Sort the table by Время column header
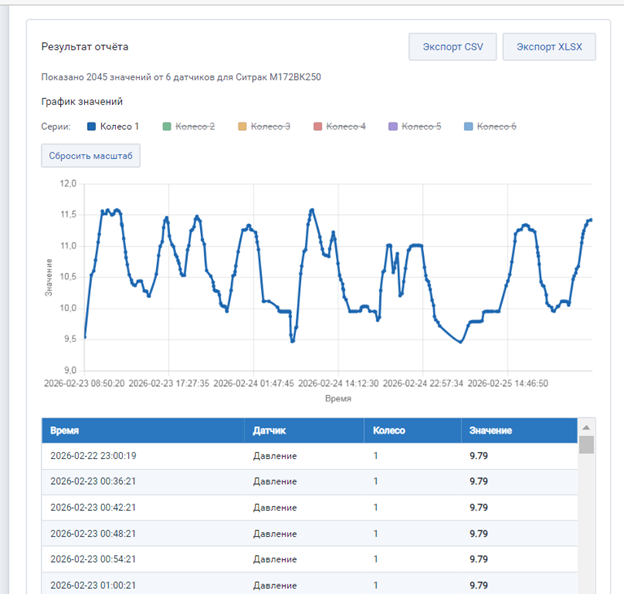This screenshot has height=594, width=624. point(65,430)
